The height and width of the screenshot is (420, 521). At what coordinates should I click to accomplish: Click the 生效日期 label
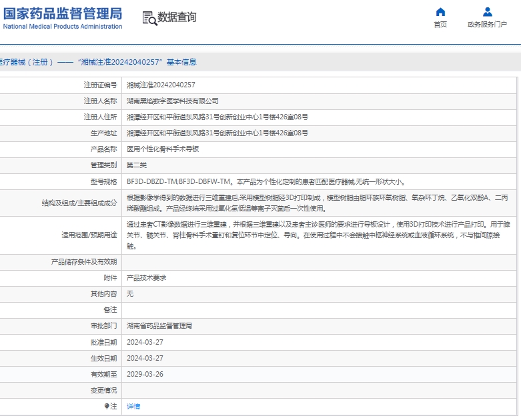[x=103, y=358]
